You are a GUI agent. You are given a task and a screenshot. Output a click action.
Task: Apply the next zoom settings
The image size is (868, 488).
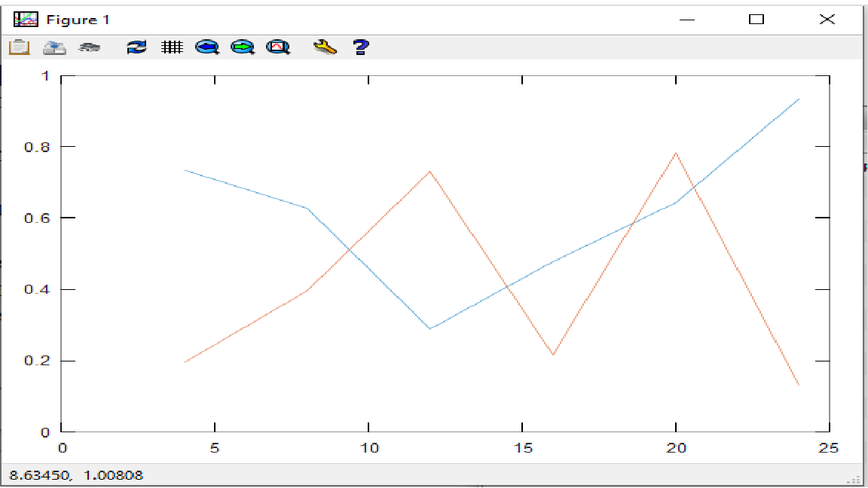point(242,47)
